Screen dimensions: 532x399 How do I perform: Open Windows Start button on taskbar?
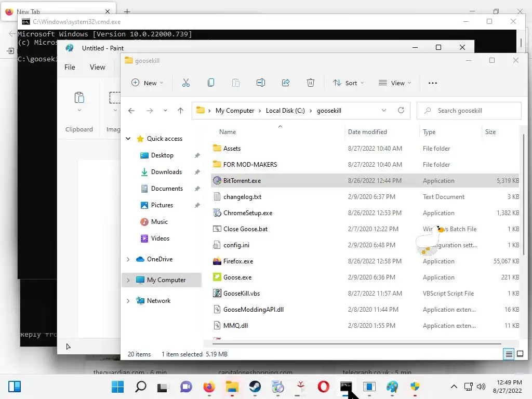coord(117,387)
